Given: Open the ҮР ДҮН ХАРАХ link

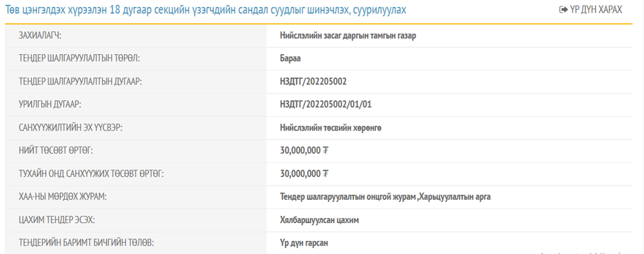Looking at the screenshot, I should [590, 10].
